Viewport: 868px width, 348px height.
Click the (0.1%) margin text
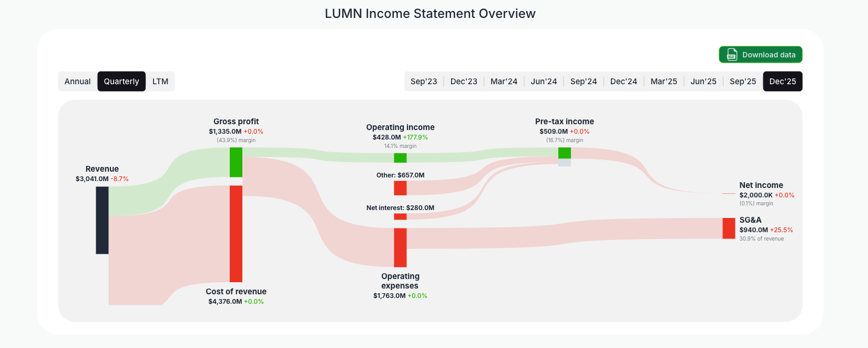point(756,204)
